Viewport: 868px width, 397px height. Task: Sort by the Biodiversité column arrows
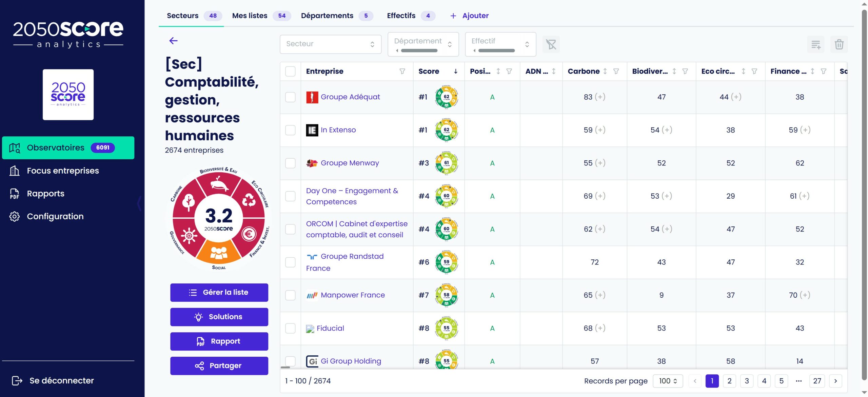pos(674,71)
